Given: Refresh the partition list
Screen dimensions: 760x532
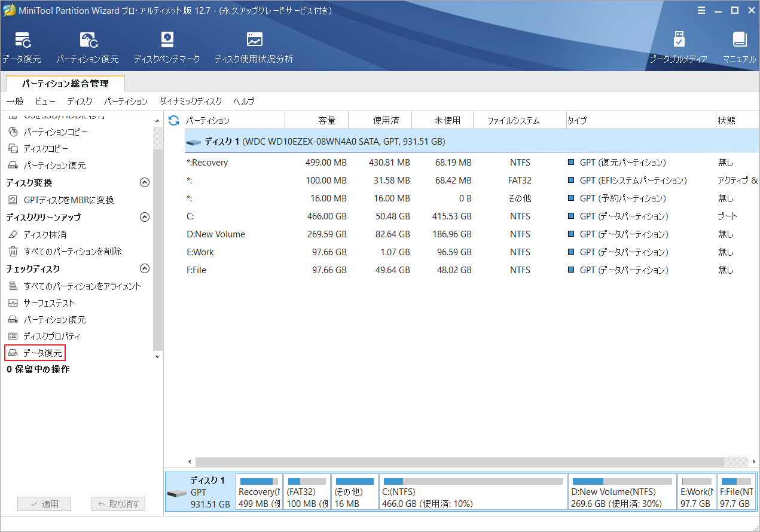Looking at the screenshot, I should pos(173,120).
